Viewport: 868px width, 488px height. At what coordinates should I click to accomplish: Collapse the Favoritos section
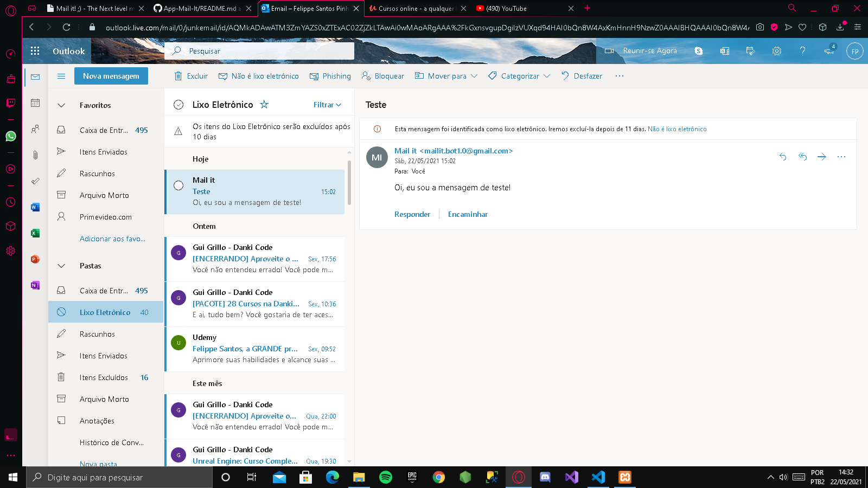pyautogui.click(x=61, y=105)
